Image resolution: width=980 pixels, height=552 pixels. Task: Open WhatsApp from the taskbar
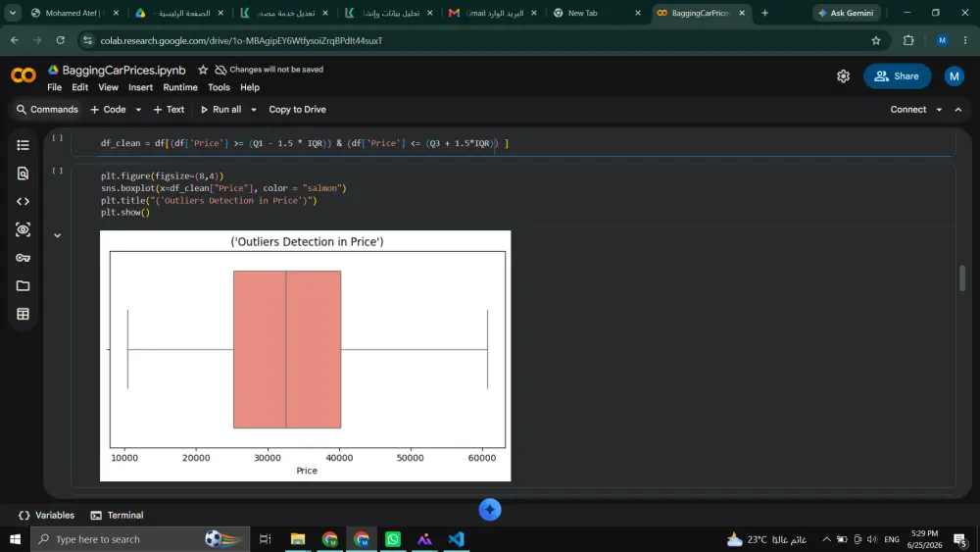[x=393, y=539]
